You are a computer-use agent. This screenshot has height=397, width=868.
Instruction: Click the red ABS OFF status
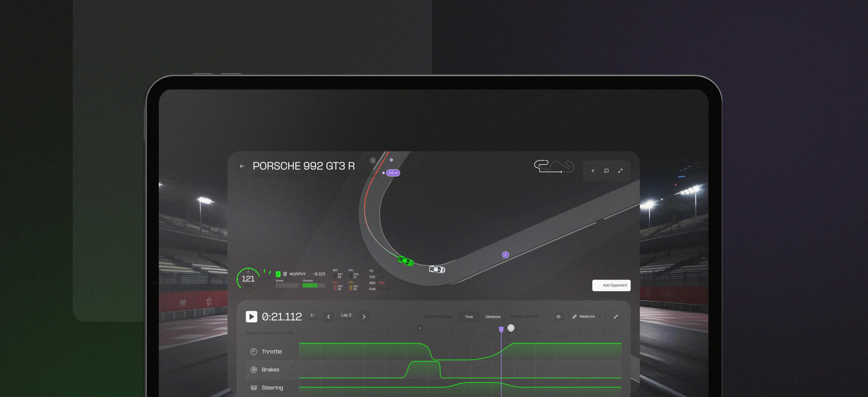(382, 283)
